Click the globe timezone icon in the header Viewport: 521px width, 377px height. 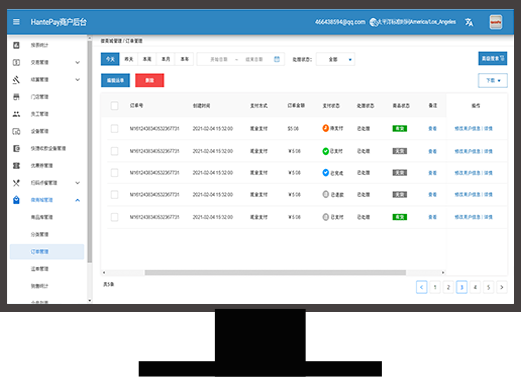[x=373, y=22]
